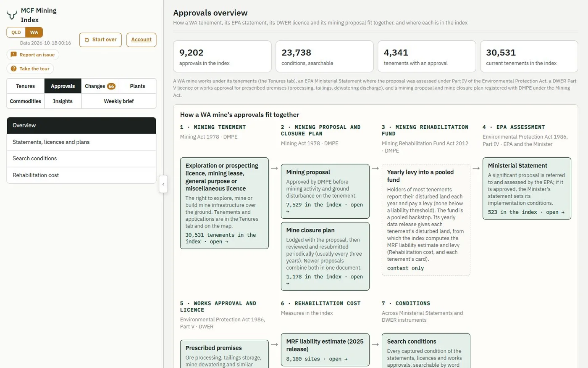Viewport: 588px width, 368px height.
Task: Click the 30,531 current tenements card
Action: [529, 56]
